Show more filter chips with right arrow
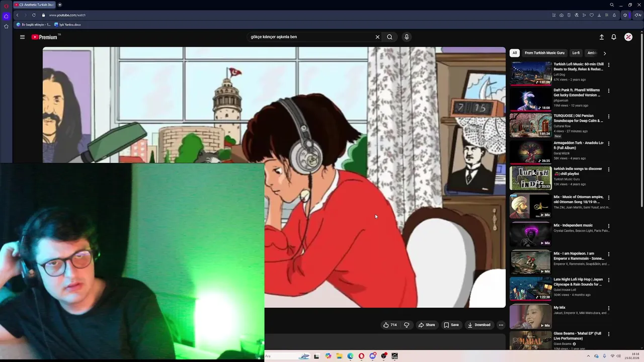Viewport: 644px width, 362px height. pyautogui.click(x=604, y=53)
